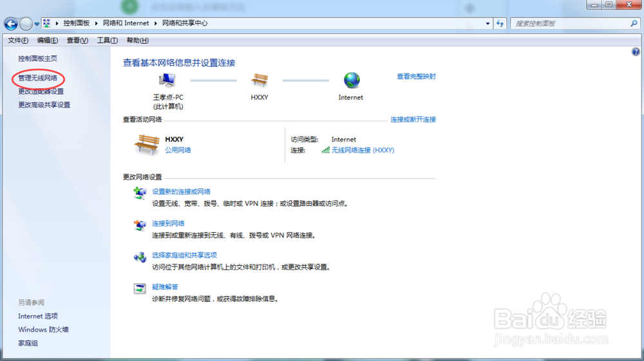Open 更改适配器设置
The image size is (644, 361).
pos(41,91)
